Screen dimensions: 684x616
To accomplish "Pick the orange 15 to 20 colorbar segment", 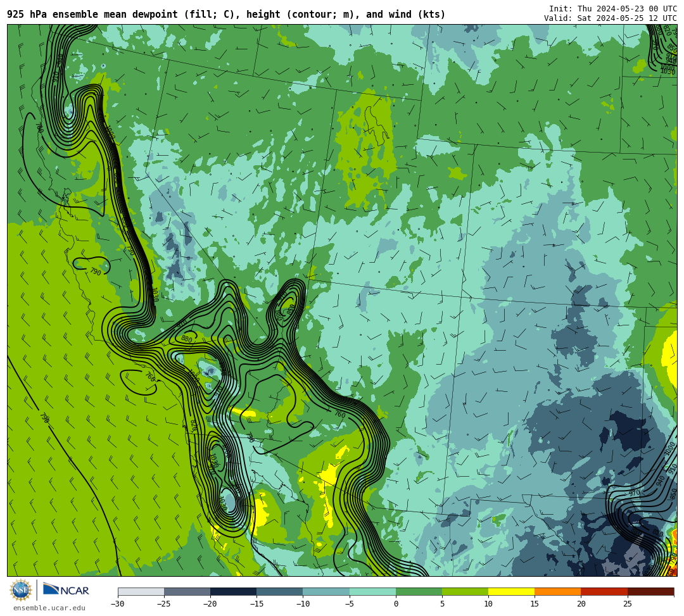I will click(x=558, y=591).
